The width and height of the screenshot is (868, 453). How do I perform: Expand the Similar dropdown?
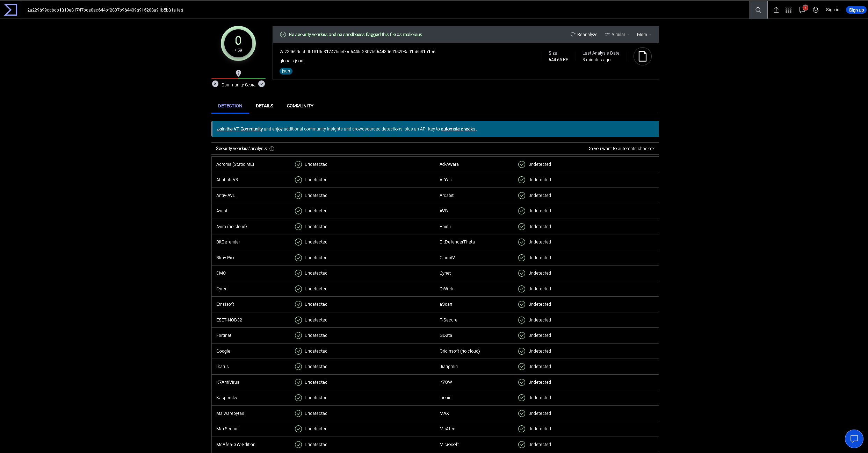[617, 34]
